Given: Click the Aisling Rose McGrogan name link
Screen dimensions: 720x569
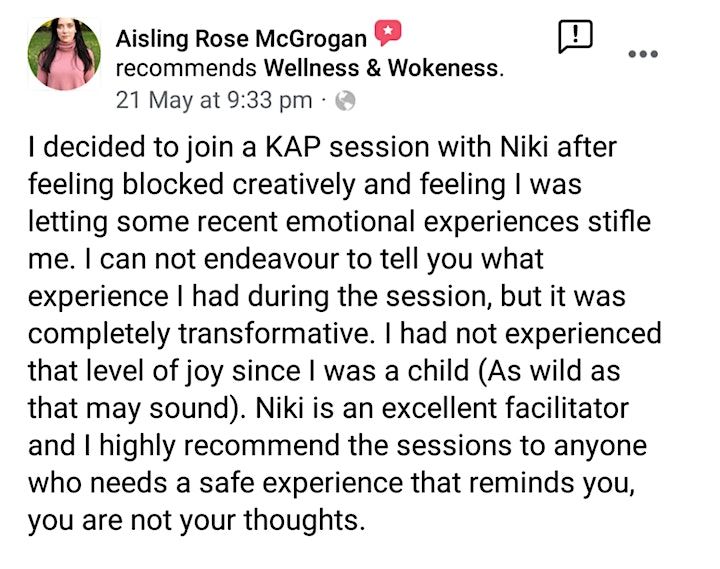Looking at the screenshot, I should [242, 40].
